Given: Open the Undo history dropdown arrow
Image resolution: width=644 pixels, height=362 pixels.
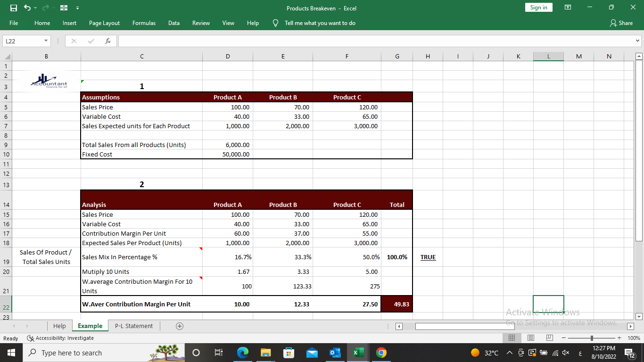Looking at the screenshot, I should coord(35,8).
